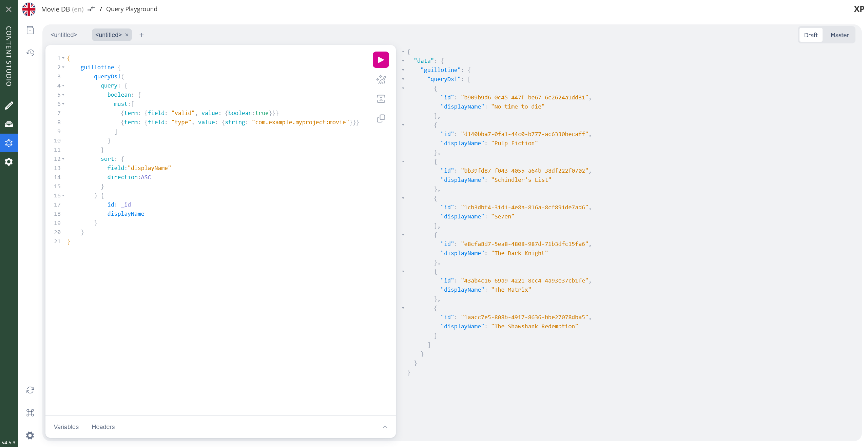Show query history panel
The width and height of the screenshot is (868, 447).
(30, 53)
